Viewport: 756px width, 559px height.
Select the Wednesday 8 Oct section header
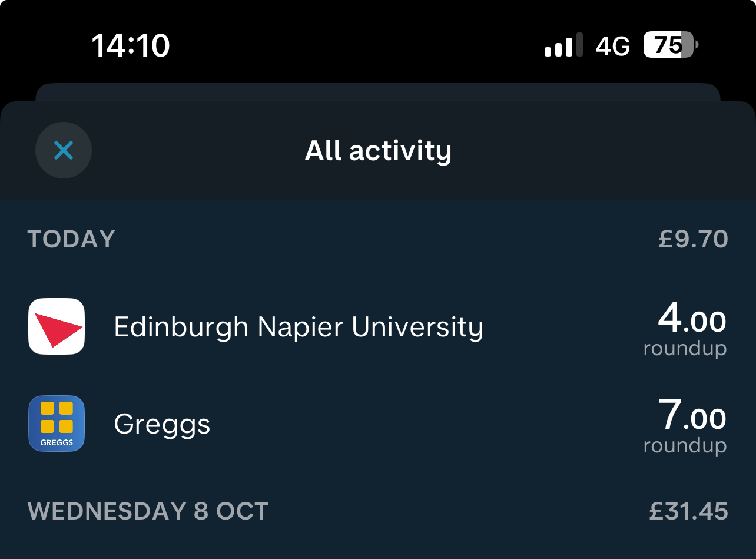tap(148, 511)
